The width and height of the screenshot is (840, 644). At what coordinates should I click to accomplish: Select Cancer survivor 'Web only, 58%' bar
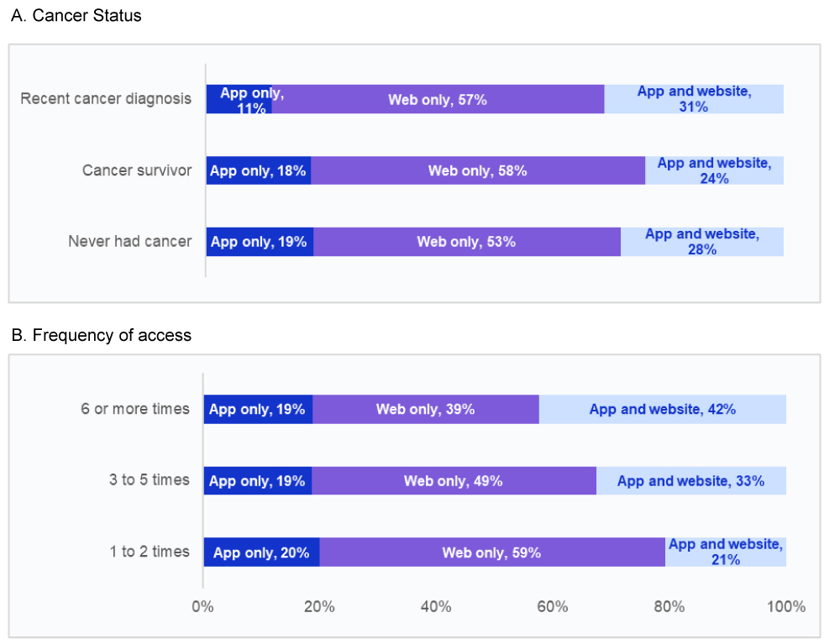(478, 170)
